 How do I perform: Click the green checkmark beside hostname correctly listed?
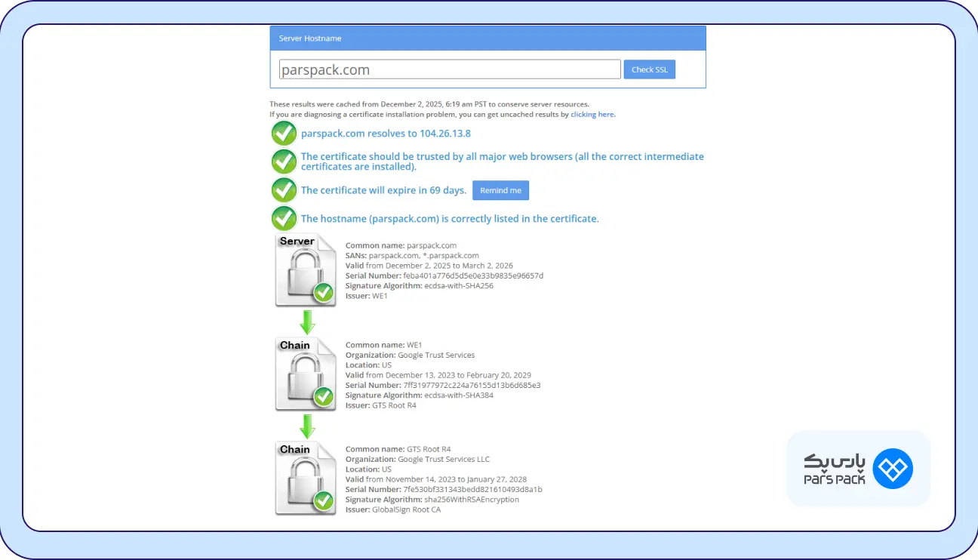[284, 218]
